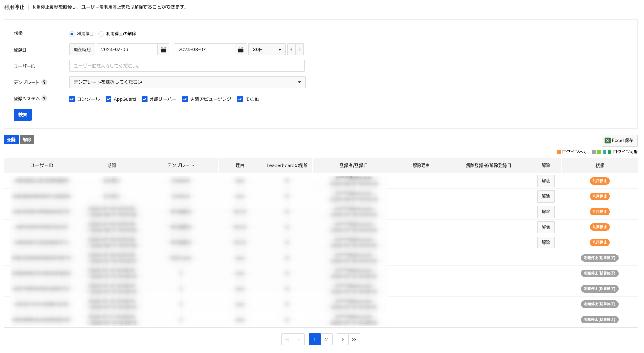Click the 理由 column header
This screenshot has width=644, height=353.
coord(240,165)
